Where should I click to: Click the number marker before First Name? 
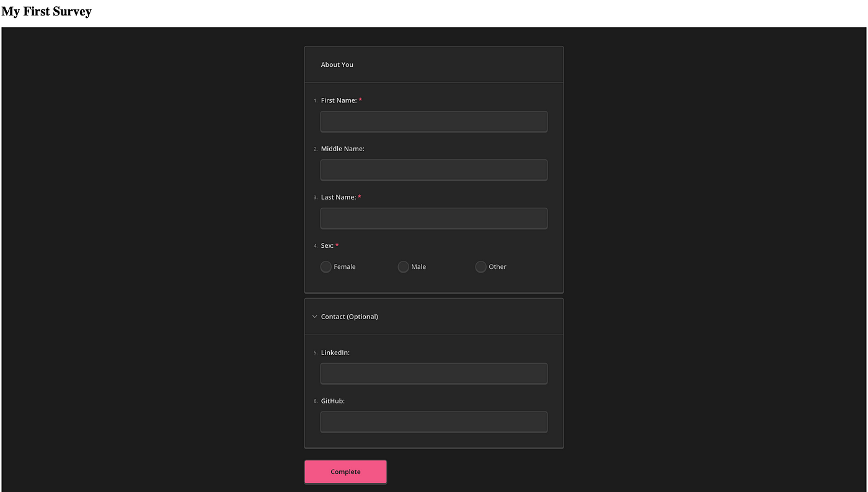315,100
